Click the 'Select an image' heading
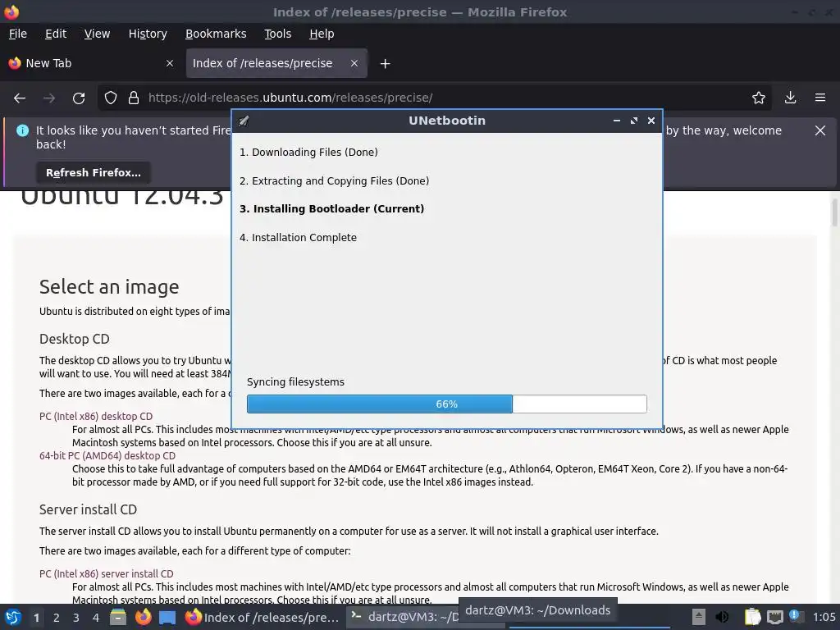The width and height of the screenshot is (840, 630). [109, 287]
